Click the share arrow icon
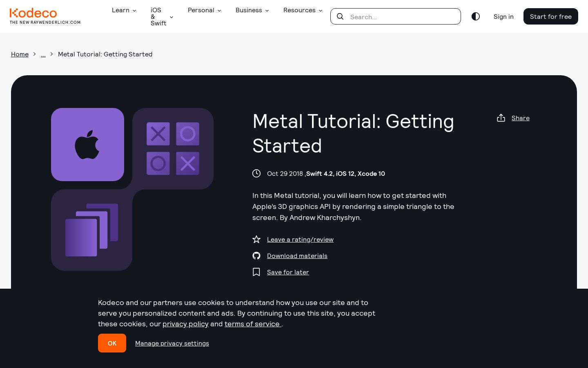Image resolution: width=588 pixels, height=368 pixels. coord(501,118)
